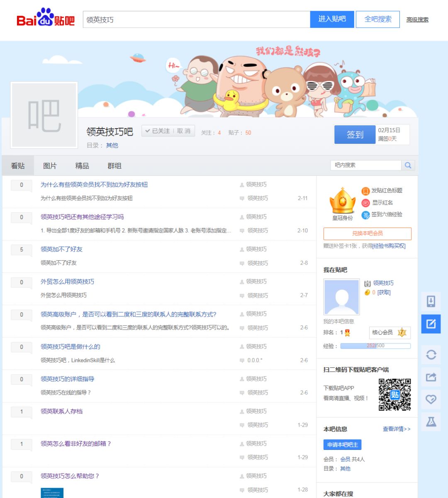Image resolution: width=448 pixels, height=498 pixels.
Task: Toggle the 已关注 follow button
Action: pos(157,131)
